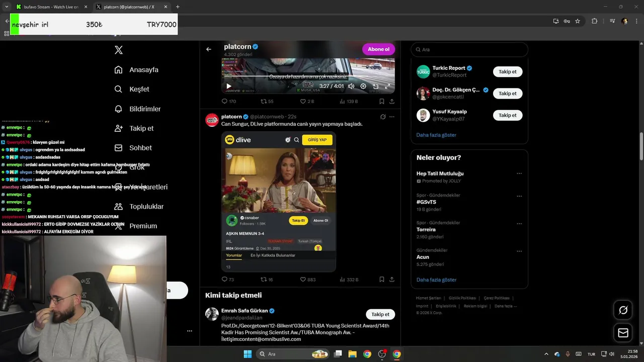The image size is (644, 362).
Task: Open File Explorer from the taskbar
Action: click(352, 354)
